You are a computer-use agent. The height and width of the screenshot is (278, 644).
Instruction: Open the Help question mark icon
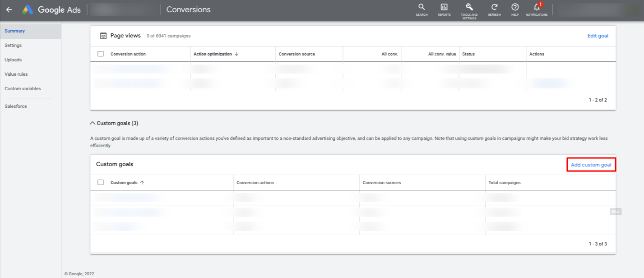click(x=515, y=7)
